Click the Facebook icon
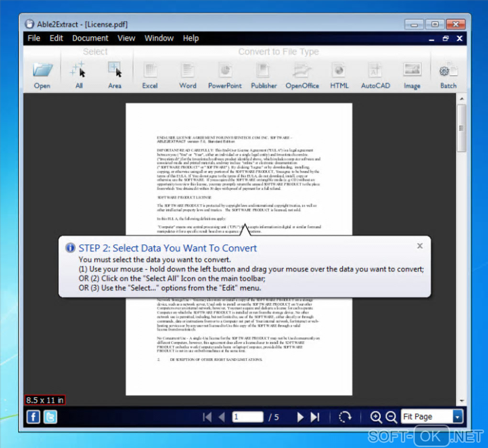 33,417
